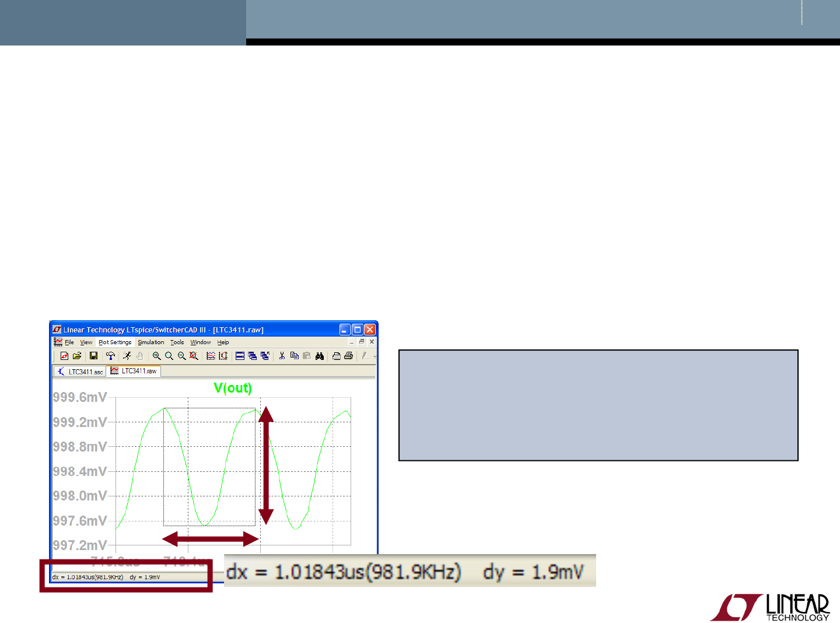Tile windows using the stacked-panes icon
Image resolution: width=840 pixels, height=623 pixels.
tap(240, 356)
